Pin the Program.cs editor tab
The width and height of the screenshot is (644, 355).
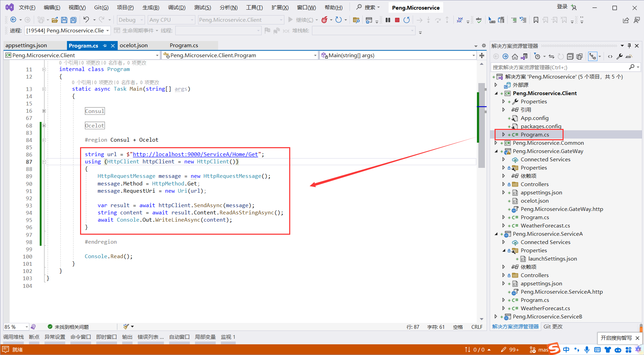[x=105, y=45]
